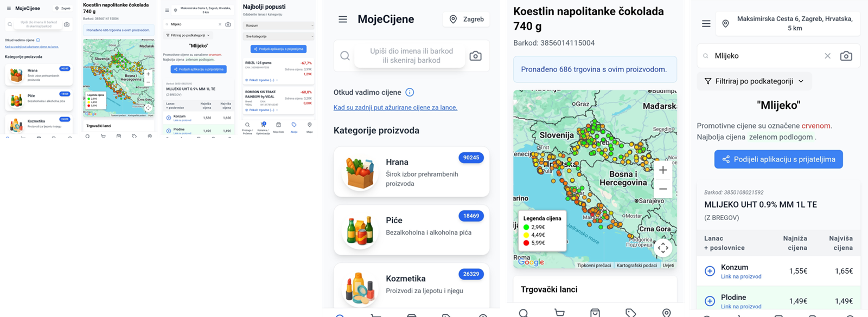Open the Košarica / Optimizacija tab
Image resolution: width=868 pixels, height=317 pixels.
point(263,127)
